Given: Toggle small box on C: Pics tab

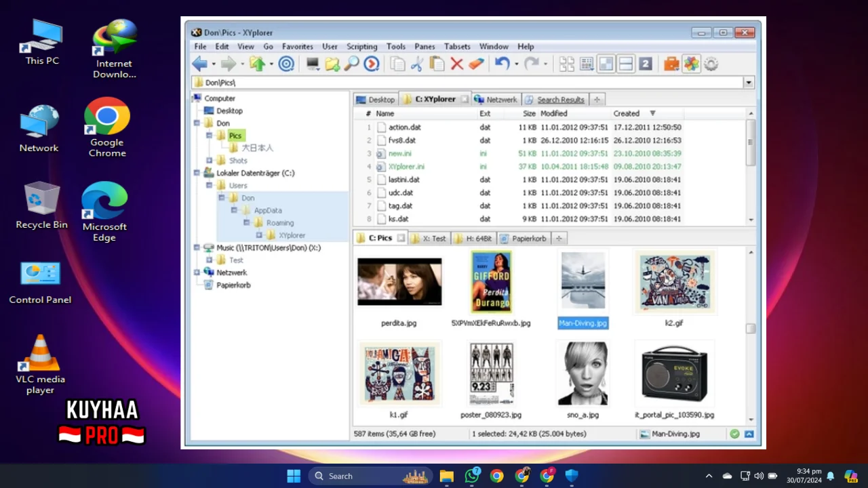Looking at the screenshot, I should click(x=401, y=238).
